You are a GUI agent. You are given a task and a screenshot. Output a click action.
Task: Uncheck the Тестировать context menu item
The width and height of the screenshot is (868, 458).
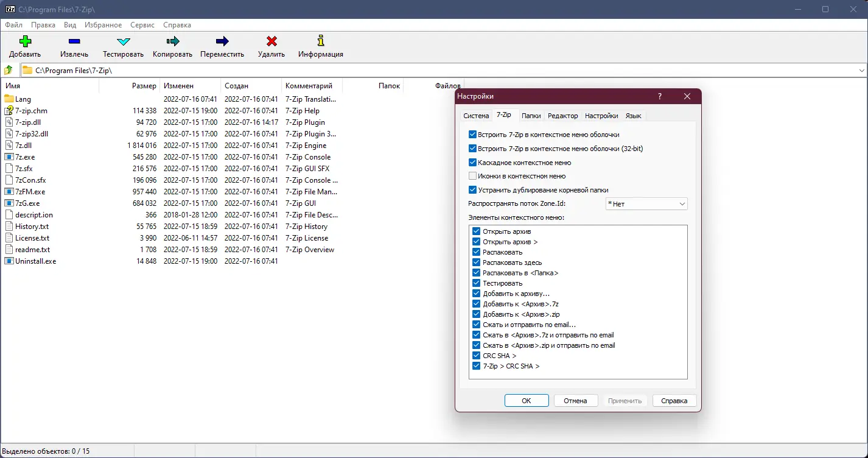coord(477,283)
